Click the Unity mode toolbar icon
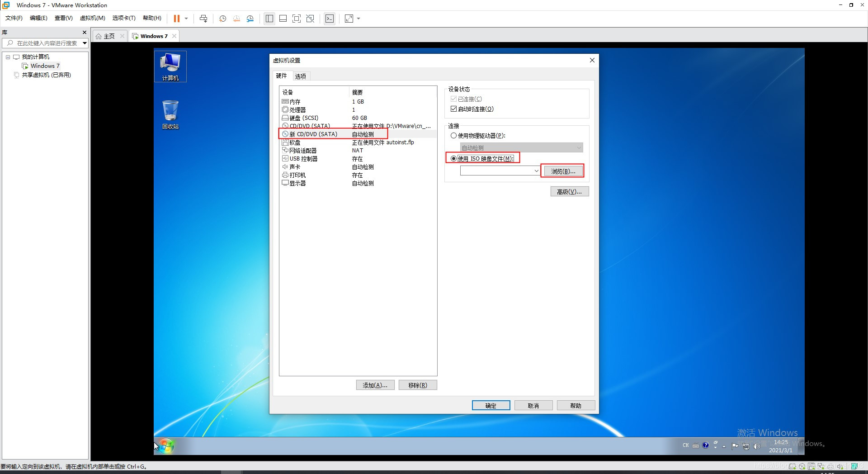Screen dimensions: 868x474 pos(310,19)
